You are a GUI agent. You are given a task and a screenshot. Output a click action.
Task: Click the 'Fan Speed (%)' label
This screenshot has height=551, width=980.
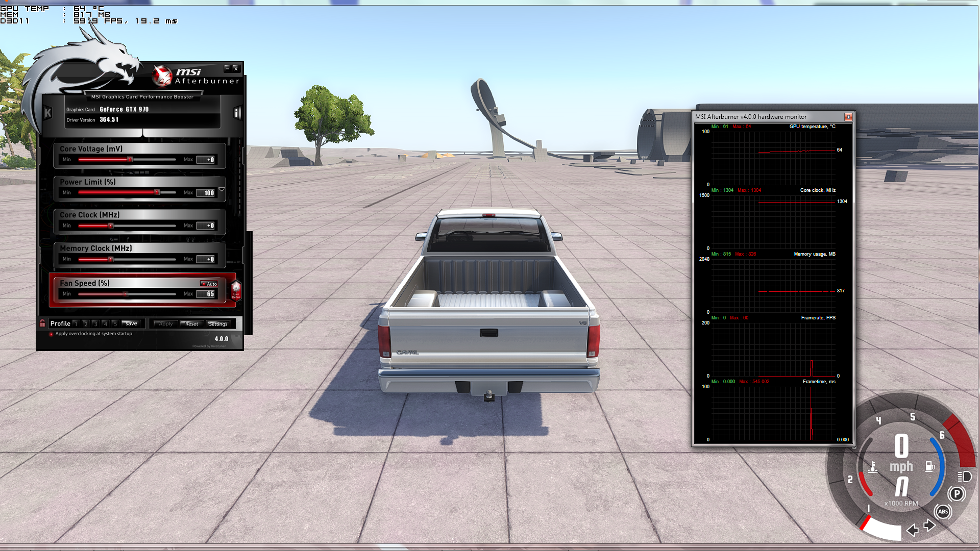click(85, 283)
